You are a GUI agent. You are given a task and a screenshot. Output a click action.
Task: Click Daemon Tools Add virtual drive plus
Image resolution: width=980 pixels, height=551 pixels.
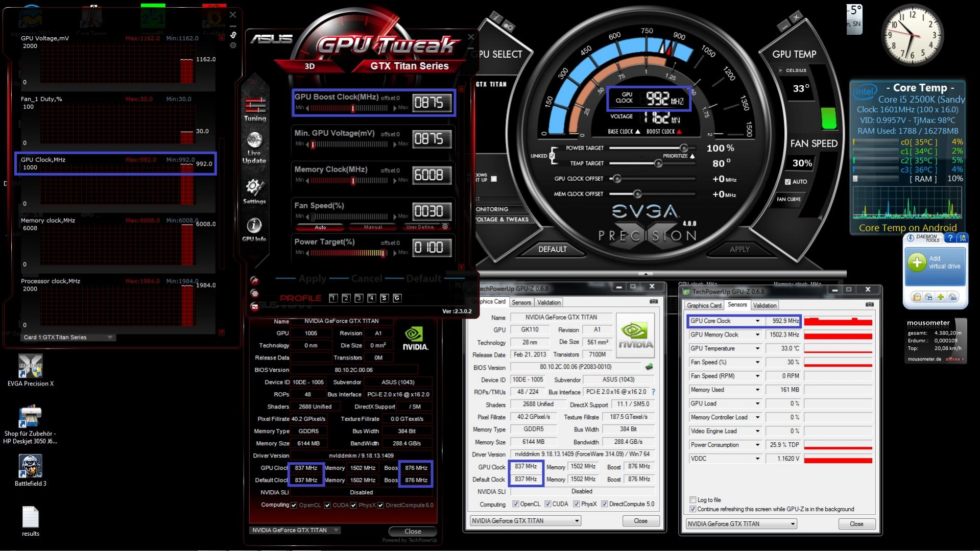(917, 262)
